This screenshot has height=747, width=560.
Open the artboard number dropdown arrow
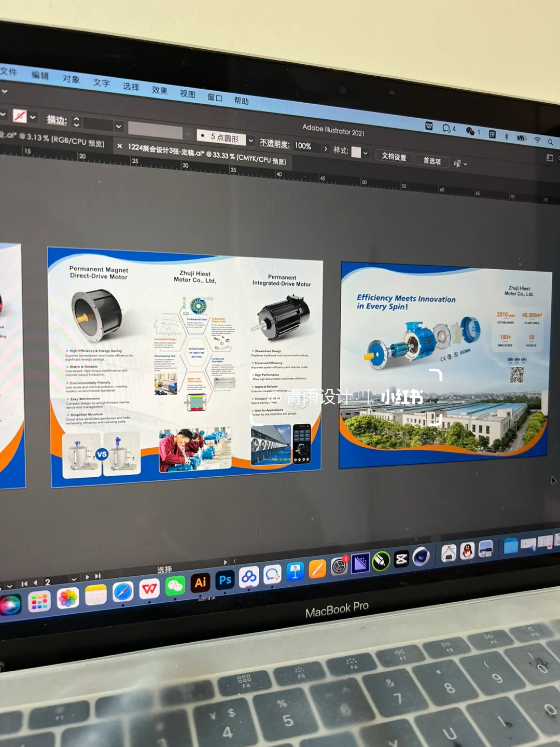[74, 579]
